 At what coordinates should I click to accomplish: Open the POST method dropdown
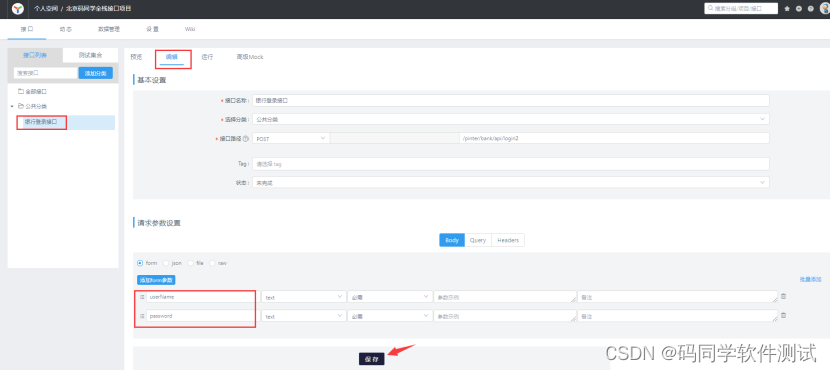pyautogui.click(x=291, y=139)
